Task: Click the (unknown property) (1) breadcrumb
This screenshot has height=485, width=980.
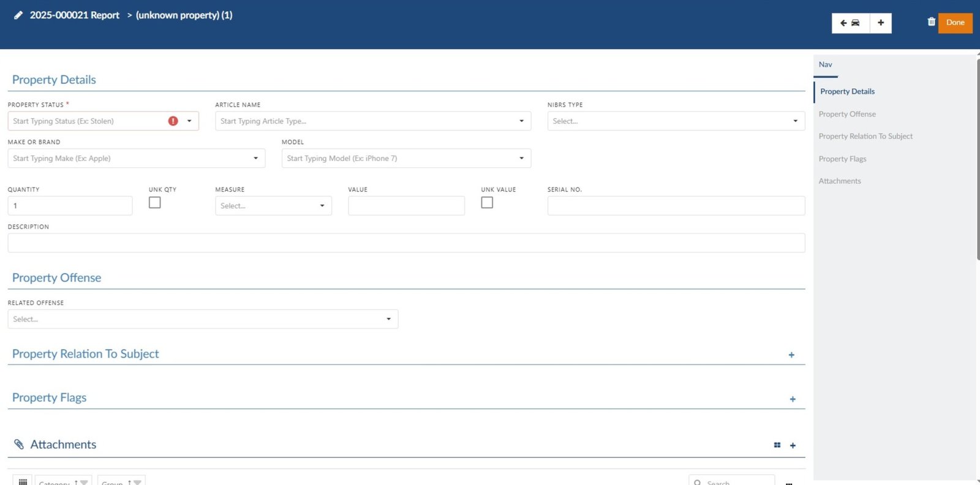Action: (184, 15)
